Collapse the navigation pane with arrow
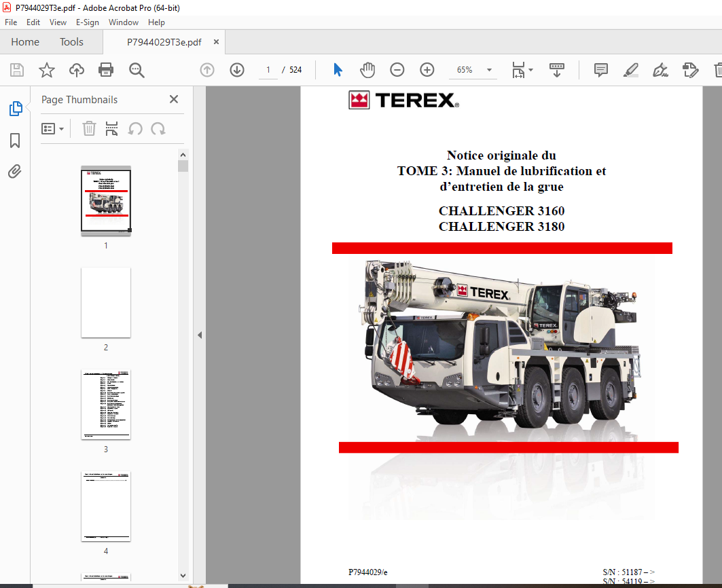This screenshot has height=588, width=722. 200,335
